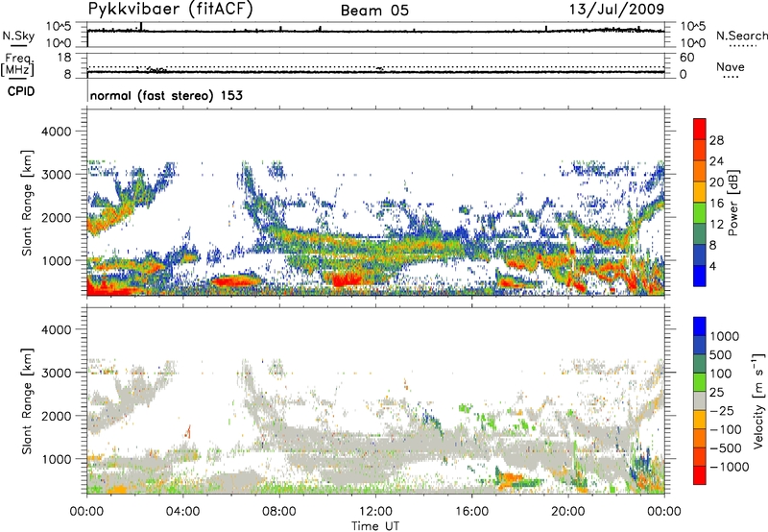Pick the light green 25-100 velocity swatch

click(700, 382)
